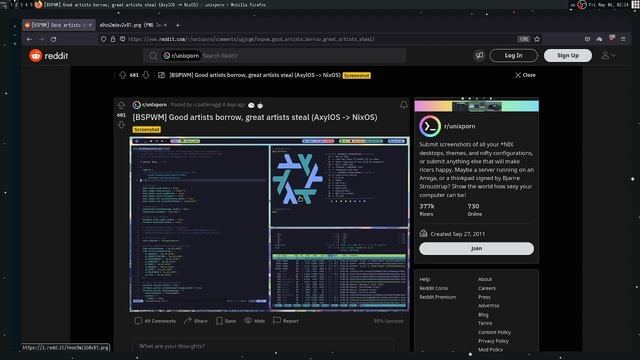Open the Content Policy link
Screen dimensions: 640x360
point(494,332)
